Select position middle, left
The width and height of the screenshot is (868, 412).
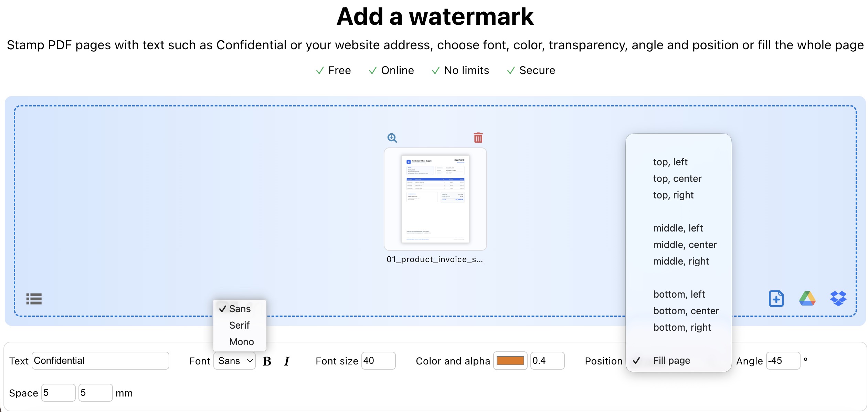pos(678,228)
